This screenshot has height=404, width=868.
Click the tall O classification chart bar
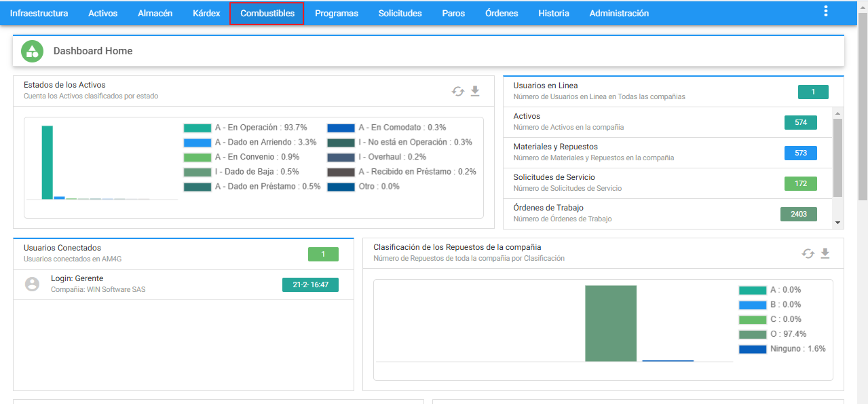(611, 323)
